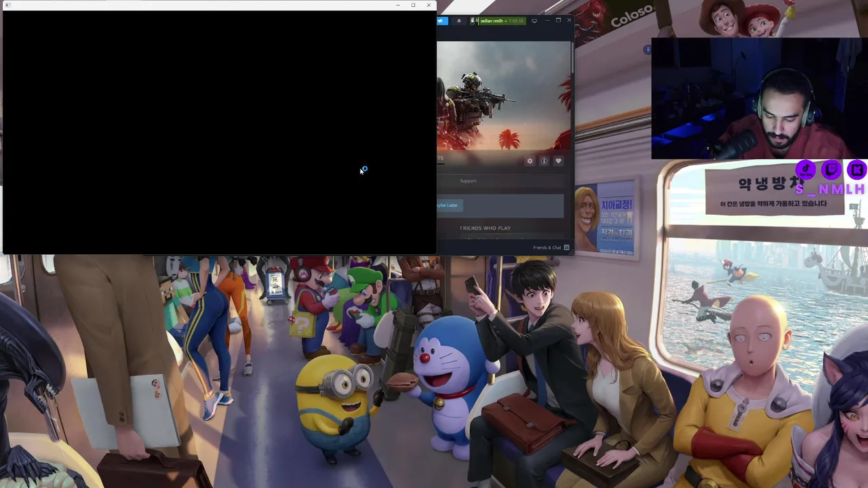Maximize the black game window
Image resolution: width=868 pixels, height=488 pixels.
tap(413, 5)
